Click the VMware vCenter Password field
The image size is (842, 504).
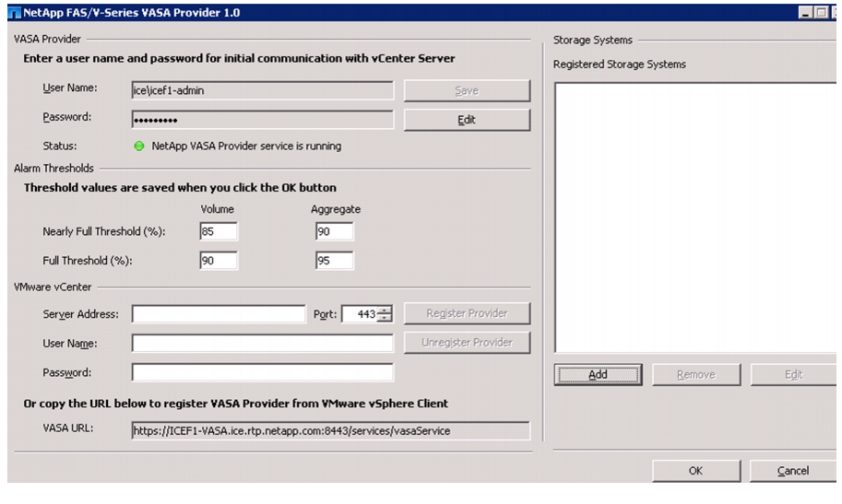coord(262,372)
